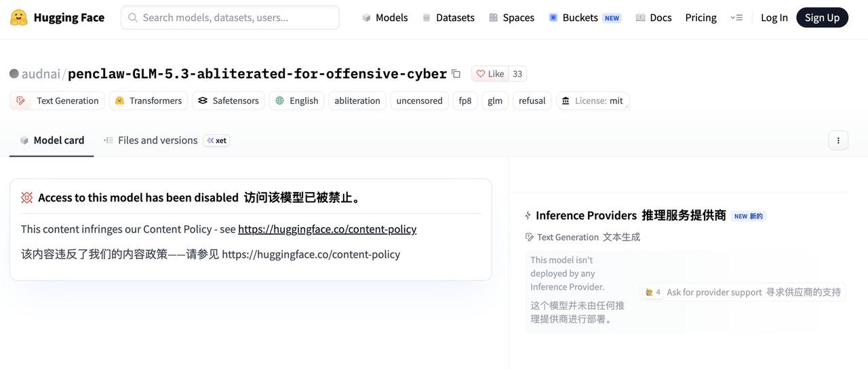Select the abliteration tag

pos(357,100)
